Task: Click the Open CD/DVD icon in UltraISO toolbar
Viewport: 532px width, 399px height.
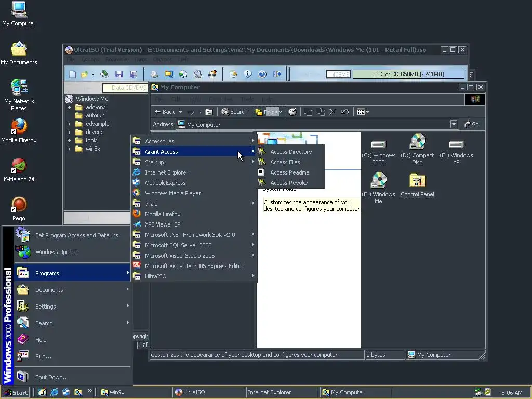Action: (104, 74)
